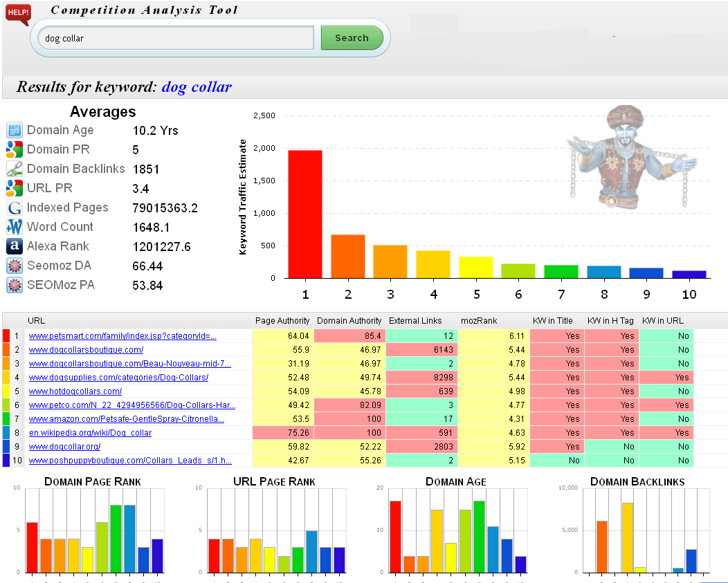Click the Indexed Pages G icon
The height and width of the screenshot is (583, 728).
pos(15,207)
